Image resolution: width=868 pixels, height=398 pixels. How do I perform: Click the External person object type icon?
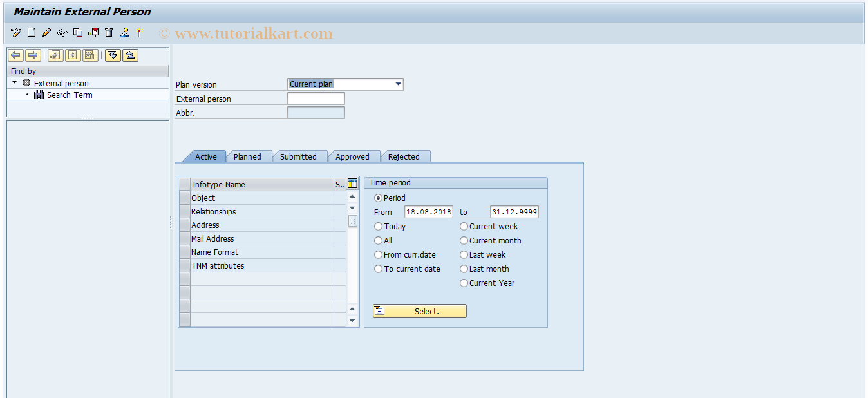point(26,83)
